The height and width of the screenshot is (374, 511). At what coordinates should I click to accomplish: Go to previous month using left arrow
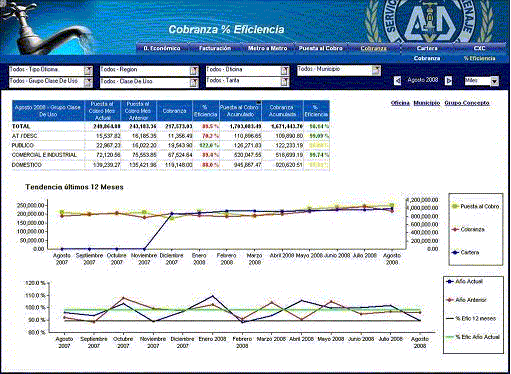(397, 81)
